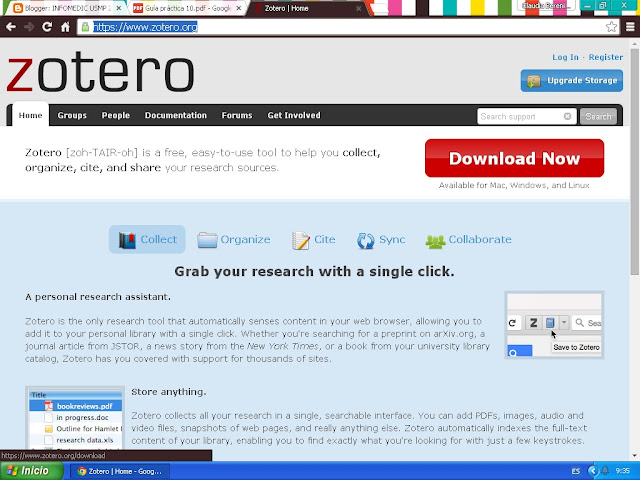The width and height of the screenshot is (640, 480).
Task: Open the Forums navigation item
Action: tap(237, 115)
